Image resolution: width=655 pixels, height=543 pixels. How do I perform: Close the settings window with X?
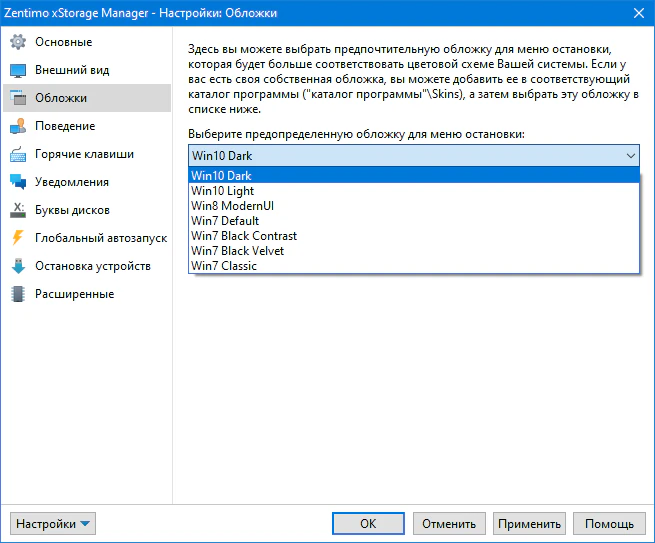tap(637, 13)
